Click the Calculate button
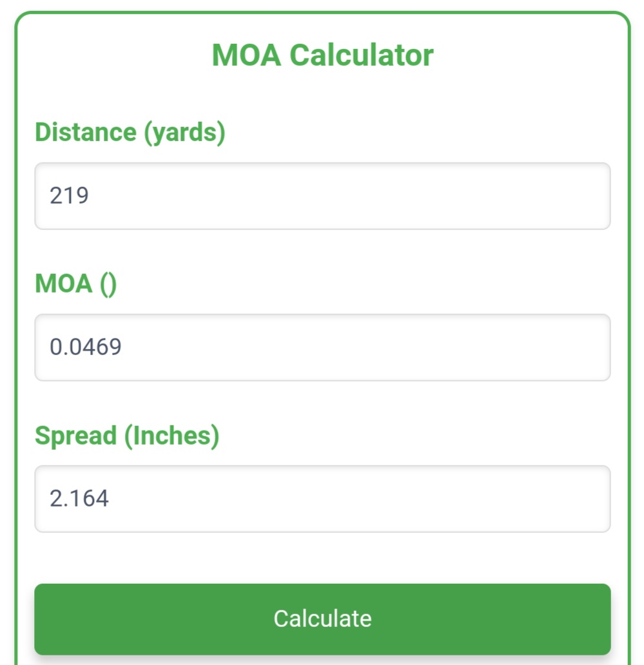This screenshot has height=665, width=644. [322, 619]
